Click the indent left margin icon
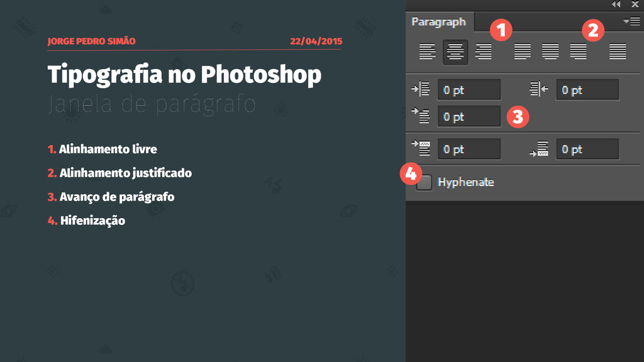The width and height of the screenshot is (644, 362). click(421, 89)
